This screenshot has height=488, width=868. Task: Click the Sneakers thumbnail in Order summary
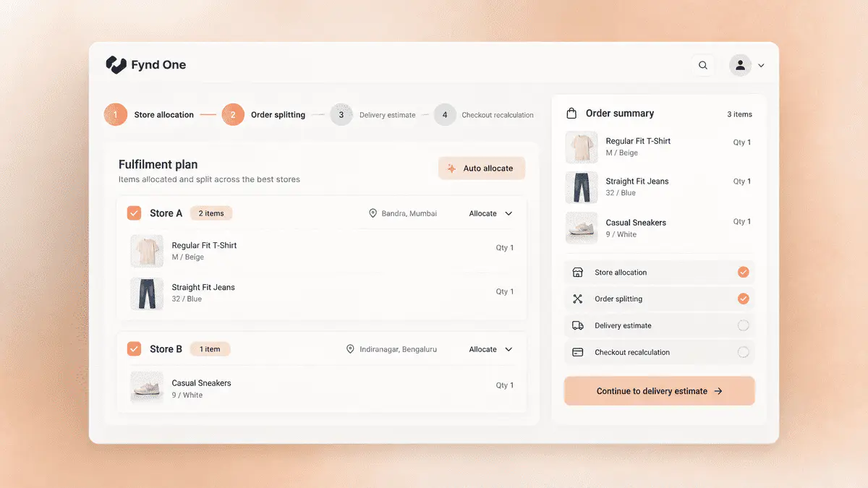click(x=582, y=228)
